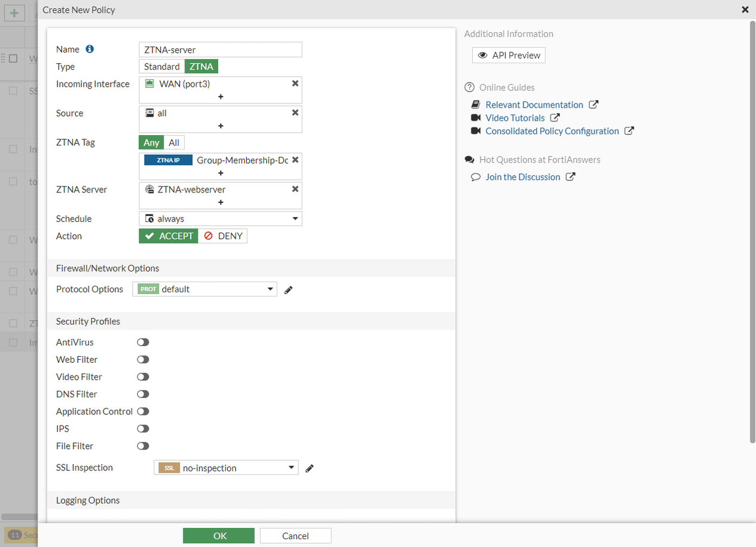Enable the IPS security profile
The width and height of the screenshot is (756, 547).
point(143,429)
